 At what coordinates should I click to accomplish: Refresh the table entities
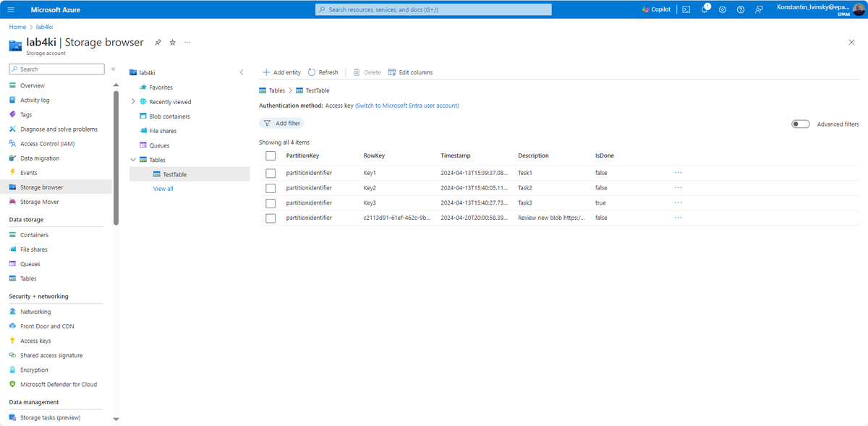[323, 72]
